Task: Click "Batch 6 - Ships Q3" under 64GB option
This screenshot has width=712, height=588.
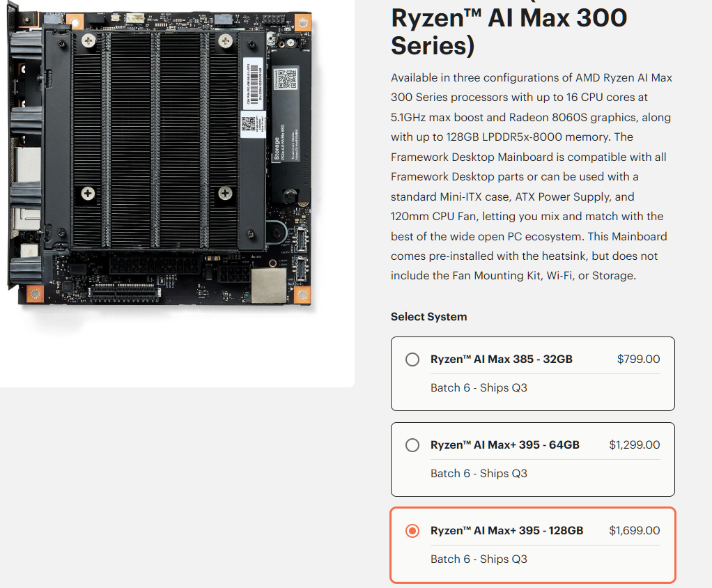Action: coord(479,474)
